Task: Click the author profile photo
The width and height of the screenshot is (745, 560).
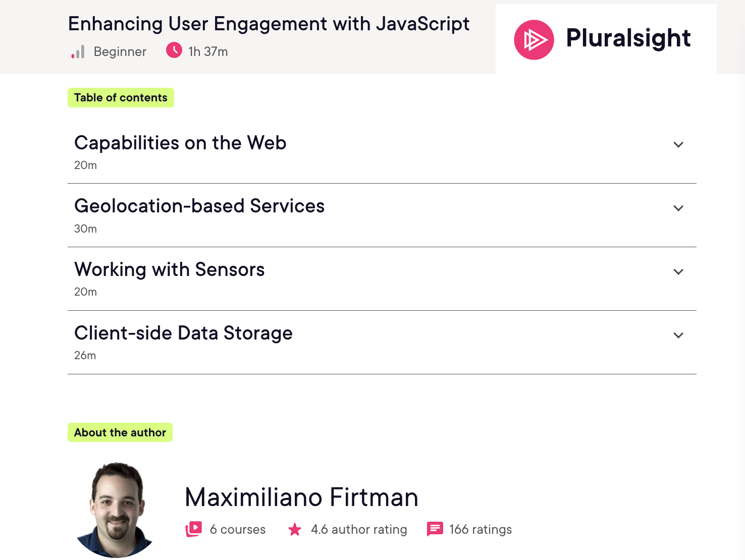Action: click(117, 510)
